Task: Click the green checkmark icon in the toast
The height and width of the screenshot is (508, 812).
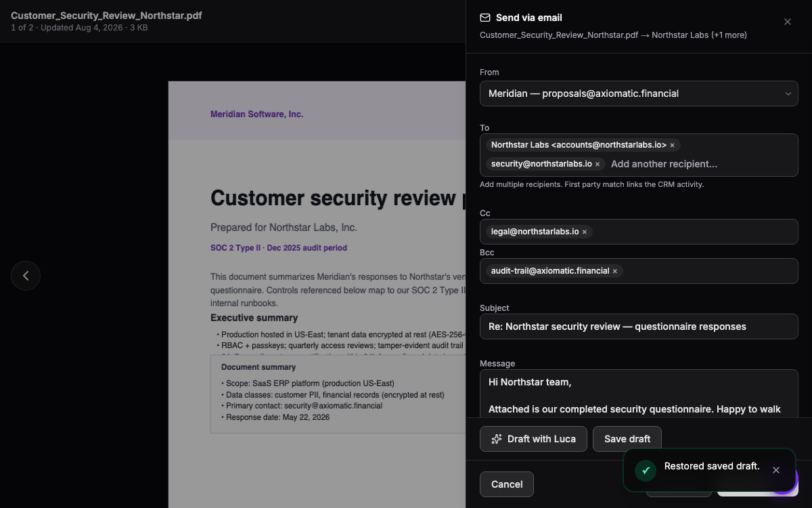Action: coord(646,470)
